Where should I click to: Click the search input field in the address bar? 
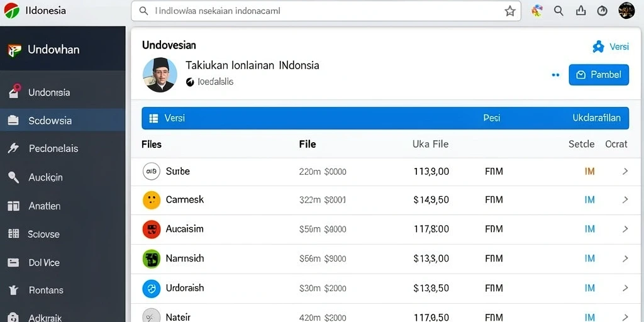(x=326, y=11)
